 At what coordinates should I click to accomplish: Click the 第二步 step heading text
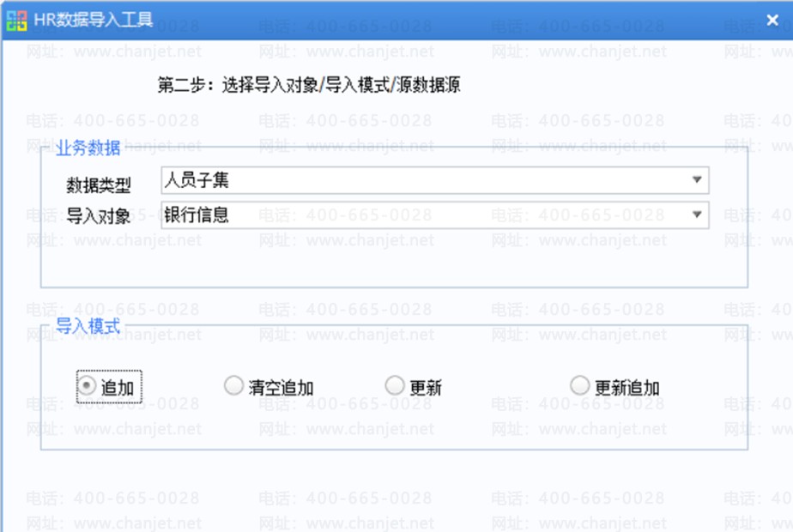coord(310,85)
